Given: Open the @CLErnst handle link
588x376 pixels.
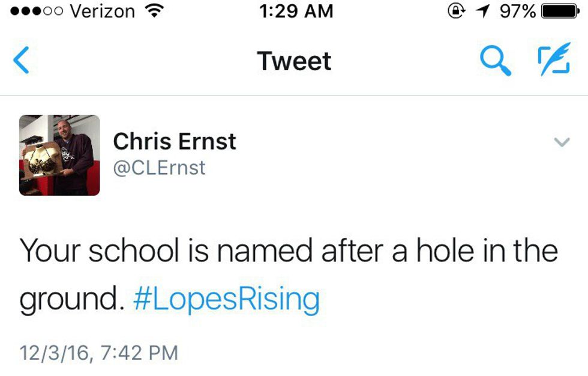Looking at the screenshot, I should (x=159, y=168).
